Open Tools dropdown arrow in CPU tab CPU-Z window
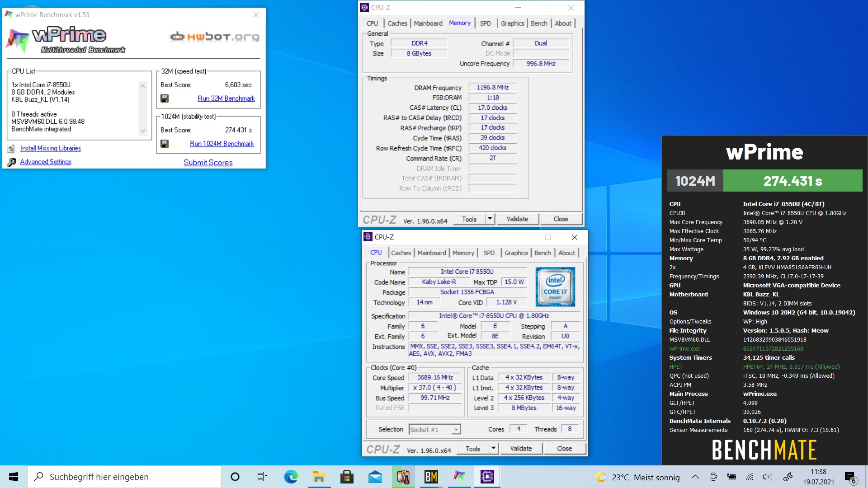 pos(493,449)
